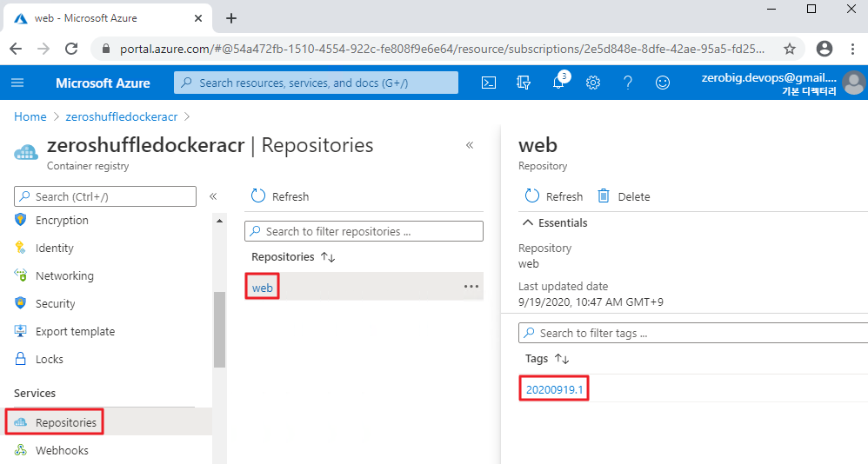Select the Webhooks icon

pyautogui.click(x=21, y=449)
